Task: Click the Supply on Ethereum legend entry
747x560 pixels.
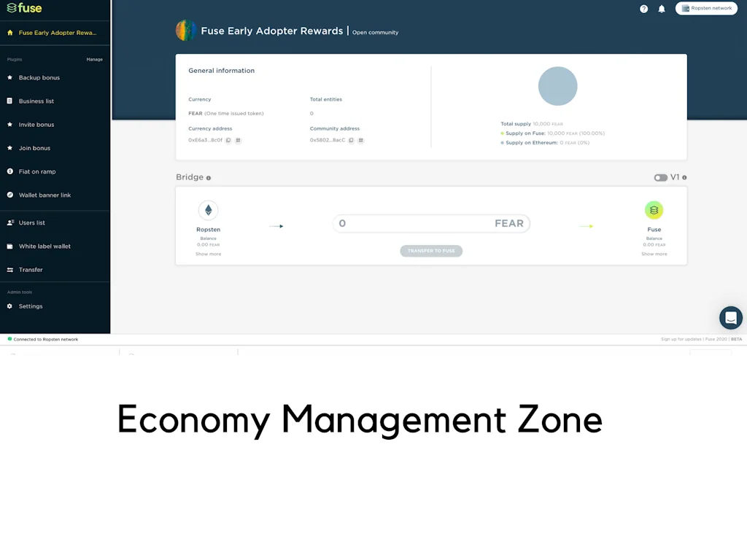Action: [x=545, y=143]
